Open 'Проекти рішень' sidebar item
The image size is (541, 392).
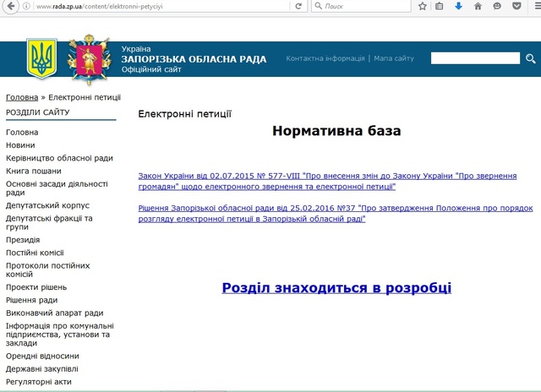[x=36, y=287]
